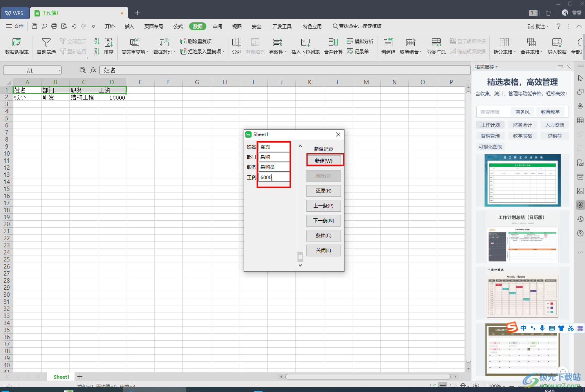Open the quick access toolbar customize arrow

click(x=93, y=26)
